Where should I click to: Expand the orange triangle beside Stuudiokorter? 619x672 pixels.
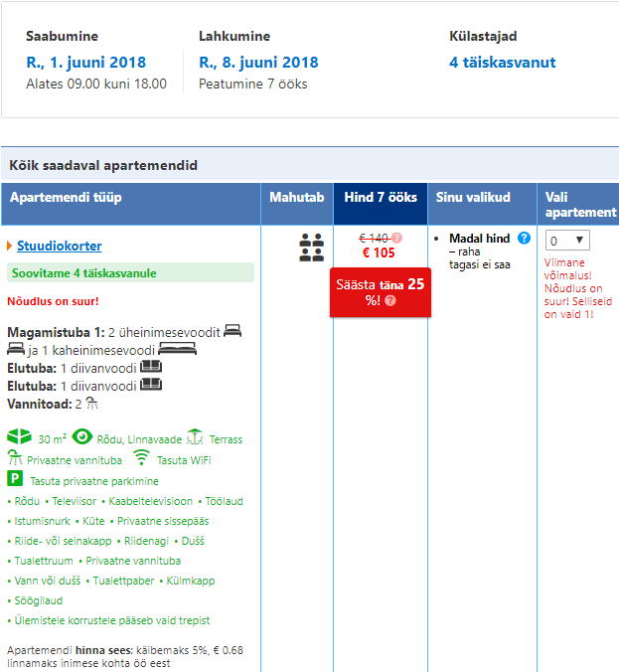[x=10, y=246]
